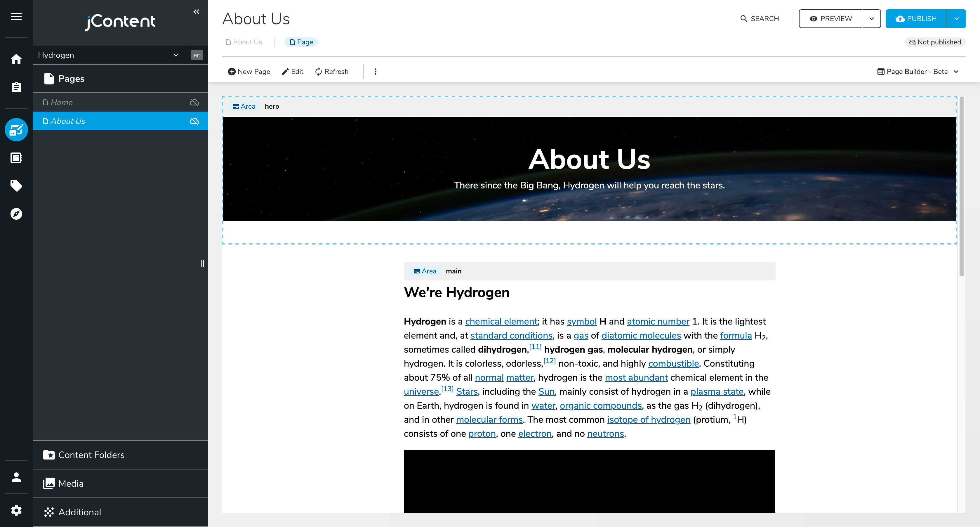
Task: Open the Tasks clipboard icon
Action: 16,87
